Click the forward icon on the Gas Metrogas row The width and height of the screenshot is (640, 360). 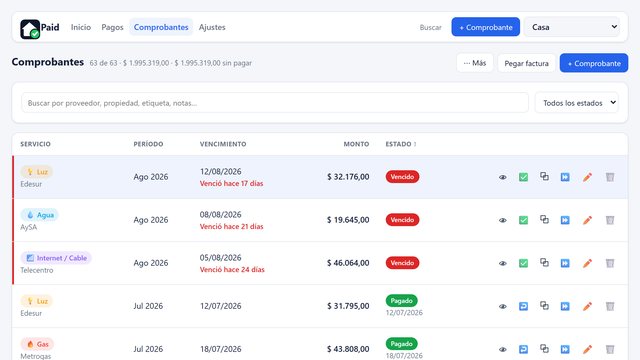point(565,349)
